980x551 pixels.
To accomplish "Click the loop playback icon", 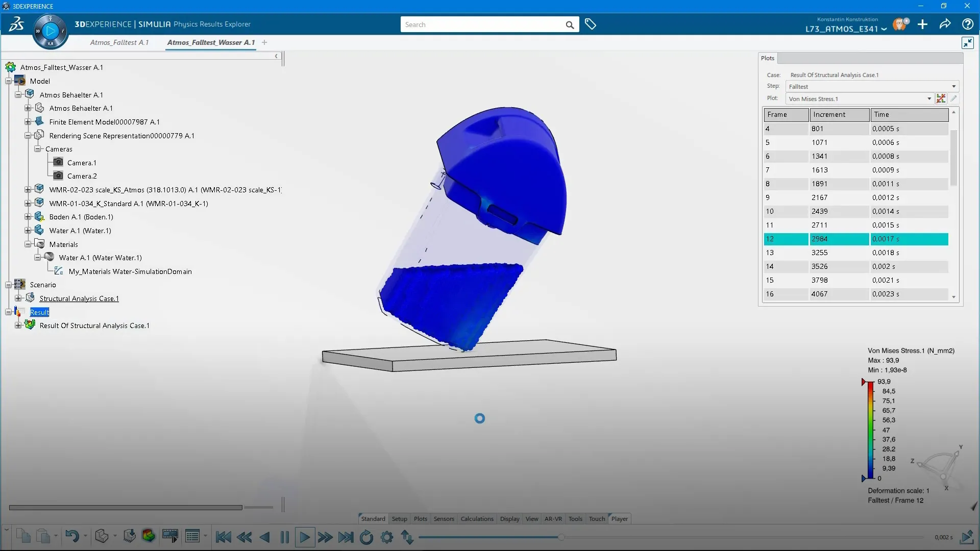I will tap(366, 537).
